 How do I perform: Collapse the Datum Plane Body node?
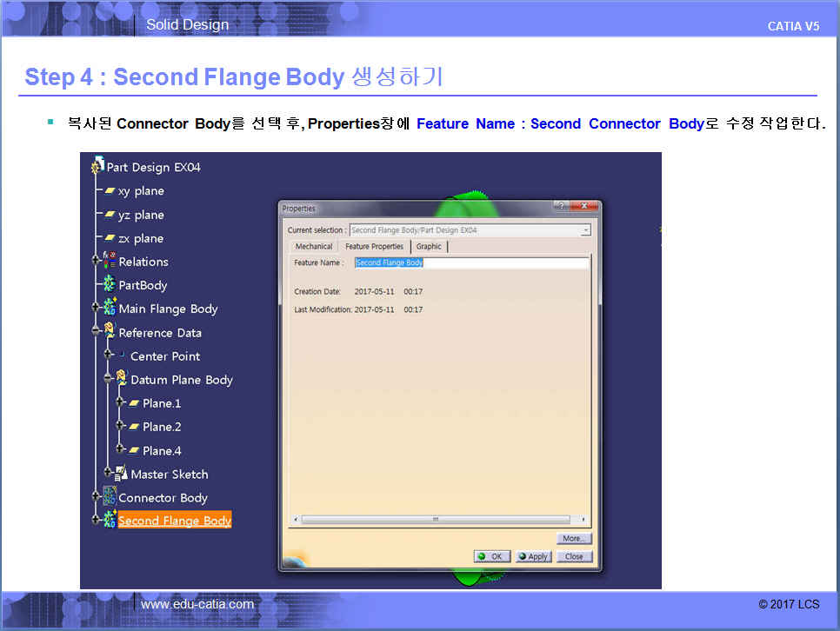click(x=108, y=380)
